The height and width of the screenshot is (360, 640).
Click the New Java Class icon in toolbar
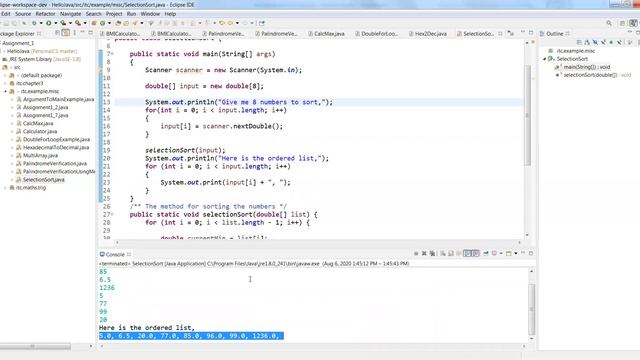pyautogui.click(x=102, y=23)
